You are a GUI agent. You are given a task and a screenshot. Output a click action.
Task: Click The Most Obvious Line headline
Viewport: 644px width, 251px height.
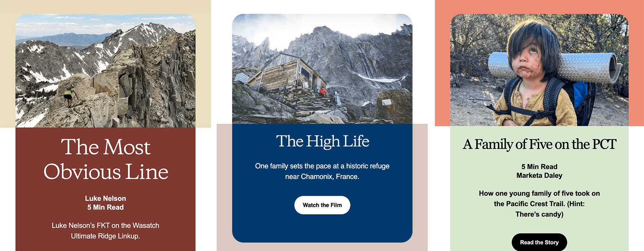106,159
